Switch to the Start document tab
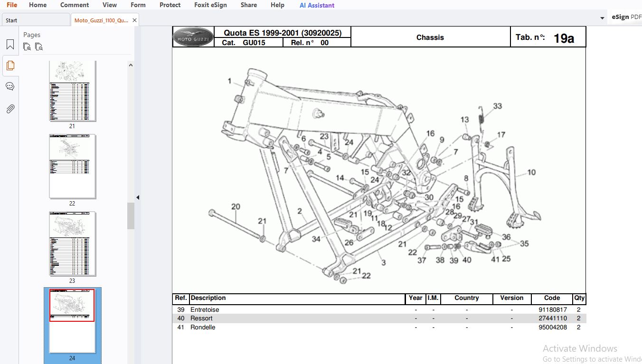 [x=35, y=20]
